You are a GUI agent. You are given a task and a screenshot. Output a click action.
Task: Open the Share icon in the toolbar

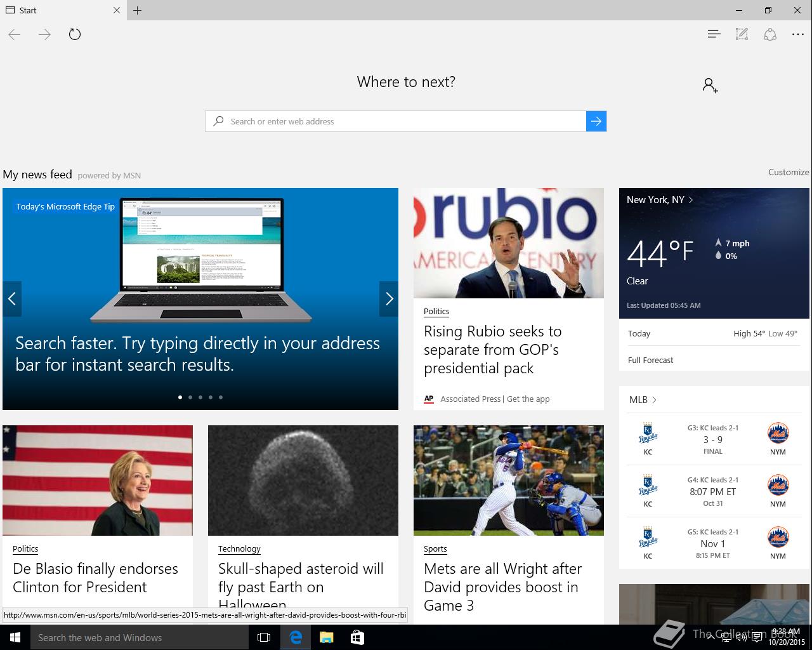coord(770,34)
